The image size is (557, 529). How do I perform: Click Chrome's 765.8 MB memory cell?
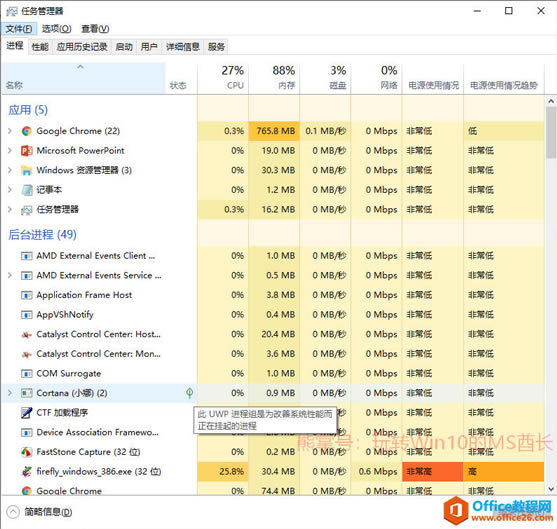274,131
